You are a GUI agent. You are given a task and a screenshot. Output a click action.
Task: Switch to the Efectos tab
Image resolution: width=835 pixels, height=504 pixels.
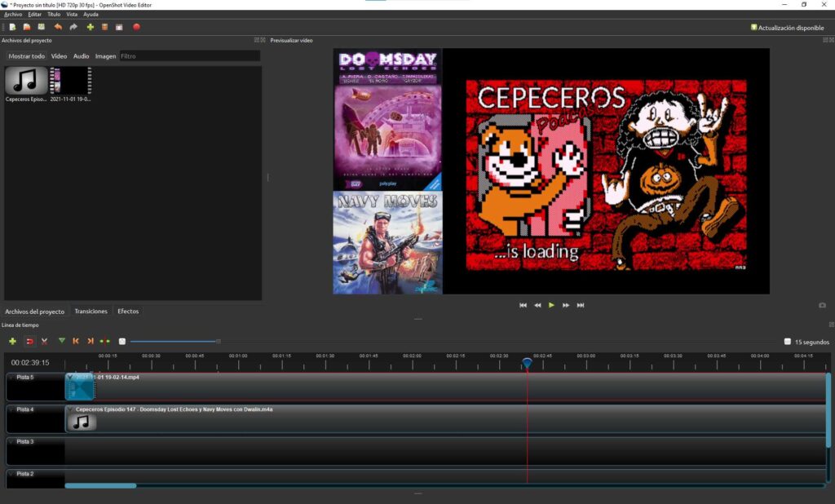click(128, 312)
